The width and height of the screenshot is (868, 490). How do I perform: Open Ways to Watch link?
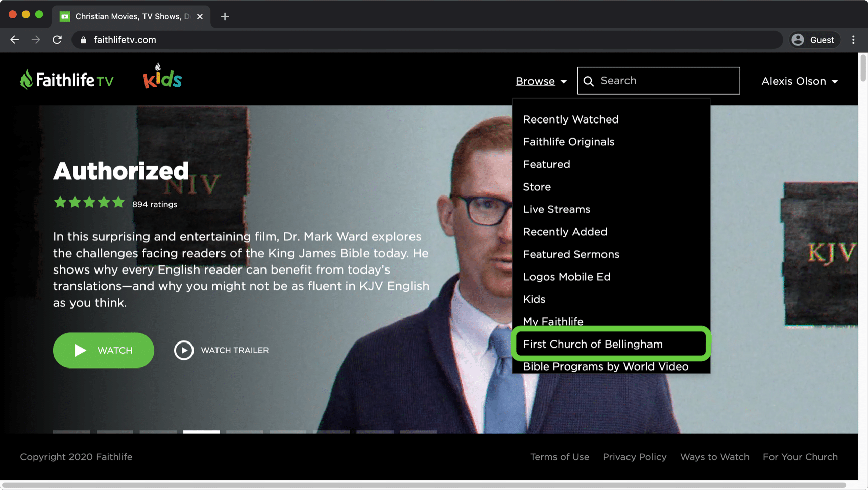714,457
